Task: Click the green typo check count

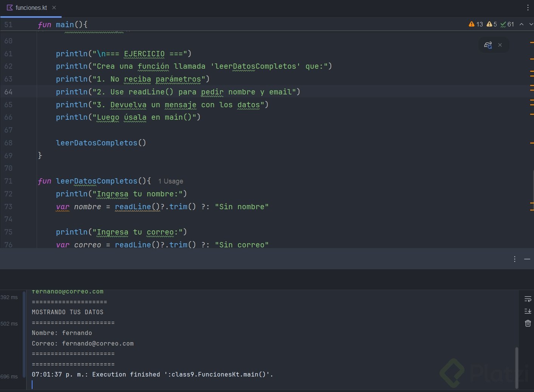Action: (507, 24)
